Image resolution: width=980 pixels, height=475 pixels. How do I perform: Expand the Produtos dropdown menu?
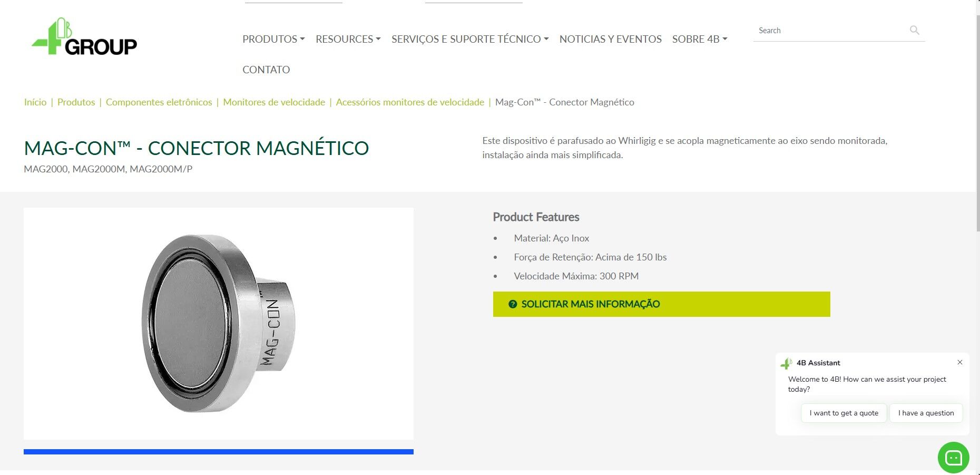[x=273, y=39]
